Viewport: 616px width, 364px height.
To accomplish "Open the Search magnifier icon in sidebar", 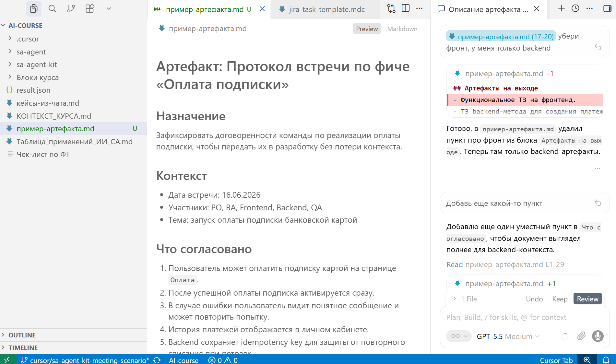I will pos(52,9).
